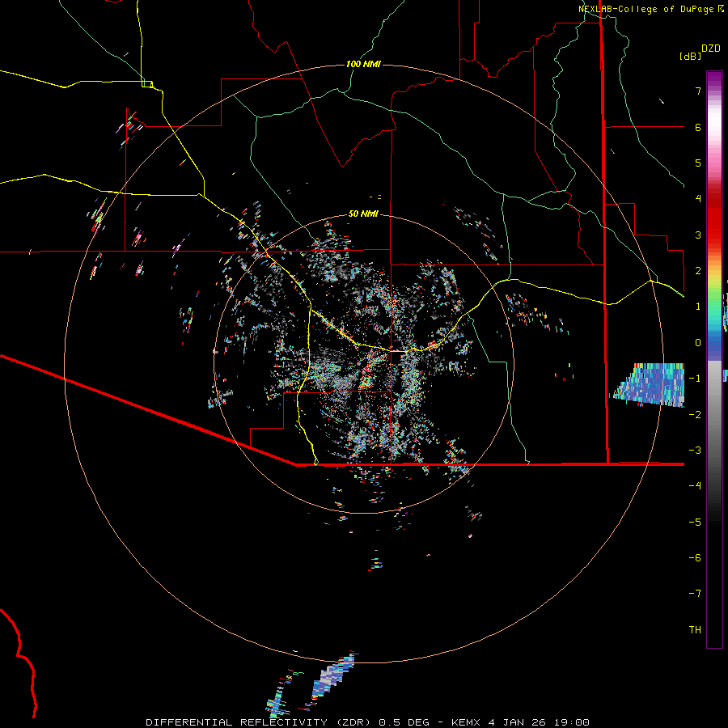Click the -3 value on the scale
Screen dimensions: 728x728
(x=695, y=451)
